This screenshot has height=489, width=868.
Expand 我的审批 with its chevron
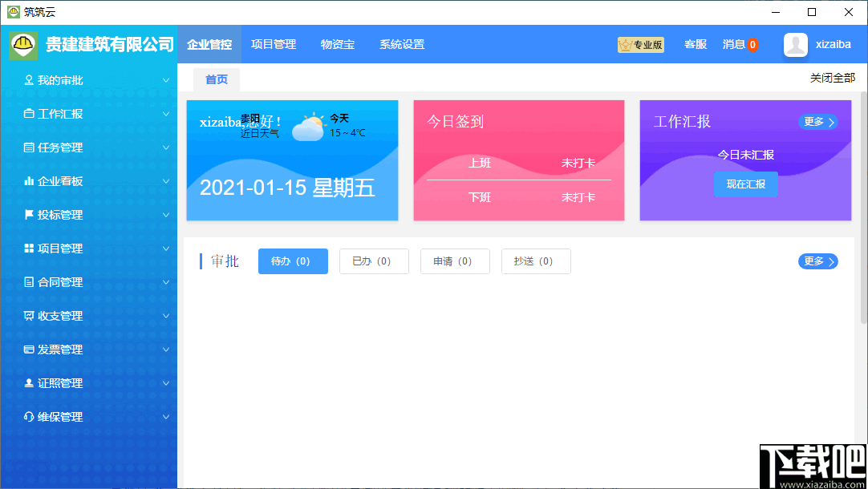165,80
